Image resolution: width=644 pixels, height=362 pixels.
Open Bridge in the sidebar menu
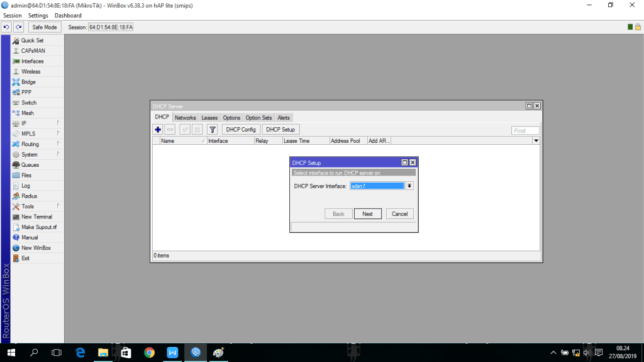pyautogui.click(x=28, y=82)
